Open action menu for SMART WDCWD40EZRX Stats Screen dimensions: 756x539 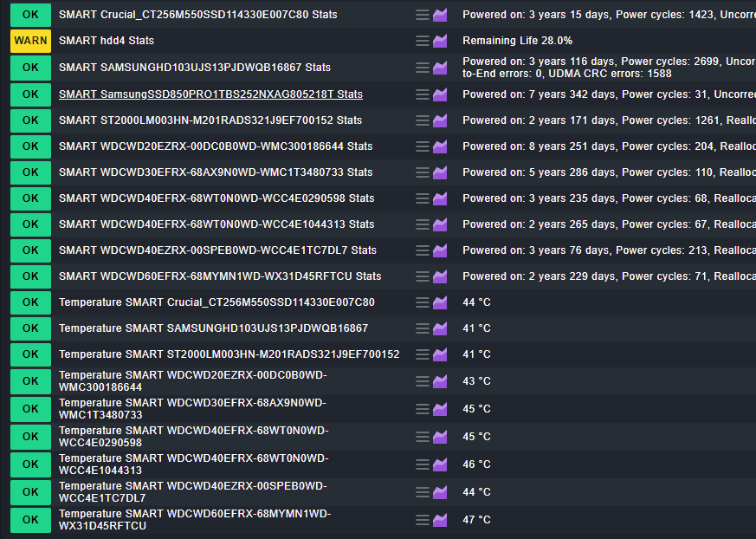click(423, 251)
